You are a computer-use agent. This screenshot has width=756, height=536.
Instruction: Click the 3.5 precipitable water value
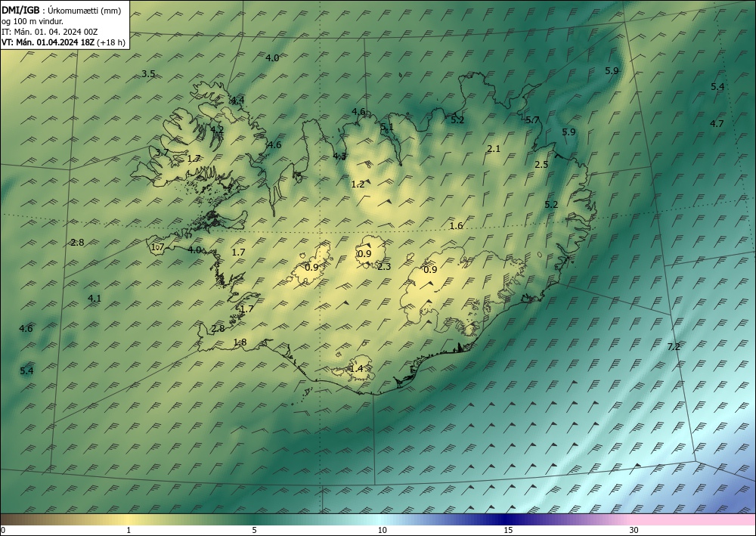coord(148,74)
